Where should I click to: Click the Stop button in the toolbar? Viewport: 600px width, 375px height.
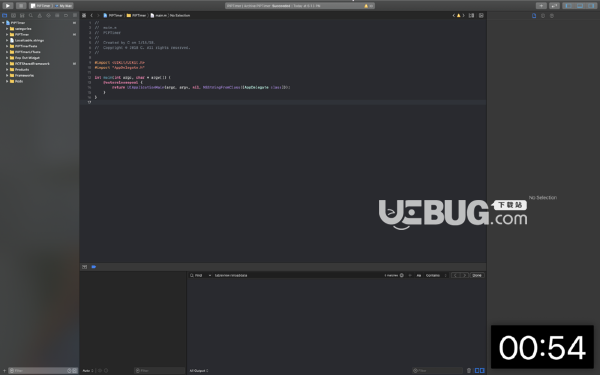pyautogui.click(x=21, y=6)
